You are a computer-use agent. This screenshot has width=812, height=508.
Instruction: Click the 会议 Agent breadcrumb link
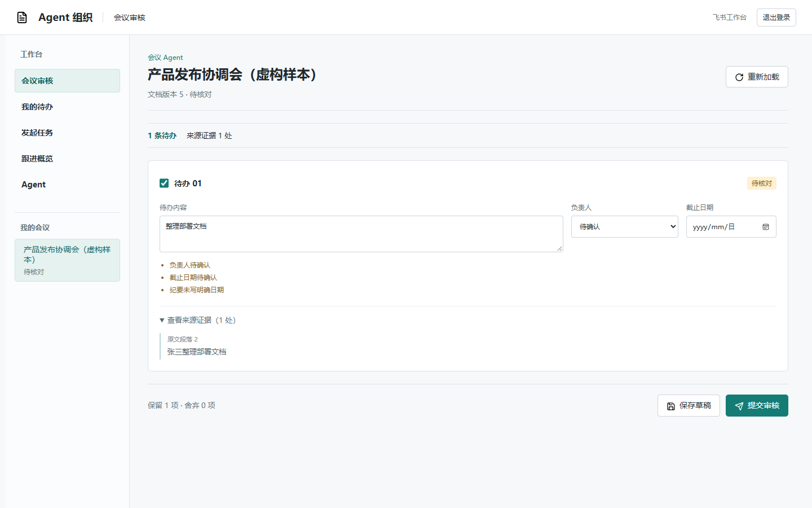165,58
